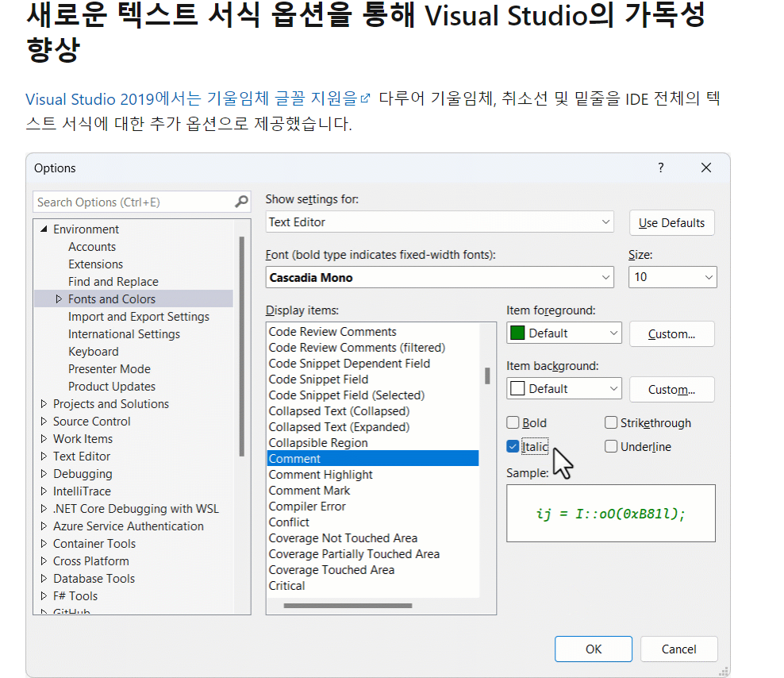This screenshot has width=784, height=678.
Task: Expand the Text Editor tree node
Action: 44,456
